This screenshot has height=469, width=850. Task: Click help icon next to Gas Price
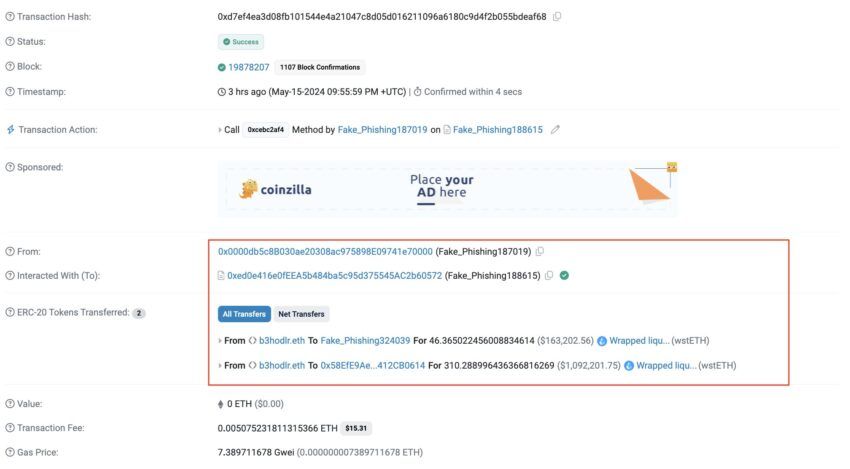point(10,452)
